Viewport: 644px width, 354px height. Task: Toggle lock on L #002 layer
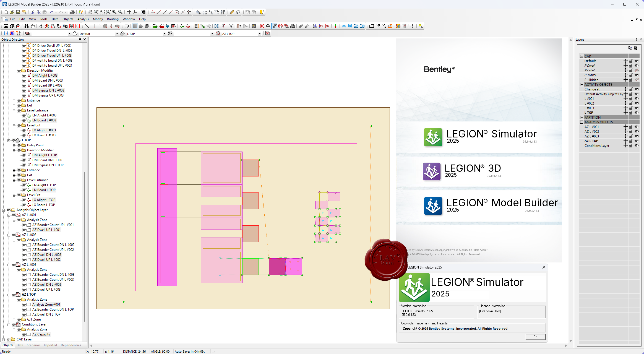tap(631, 103)
